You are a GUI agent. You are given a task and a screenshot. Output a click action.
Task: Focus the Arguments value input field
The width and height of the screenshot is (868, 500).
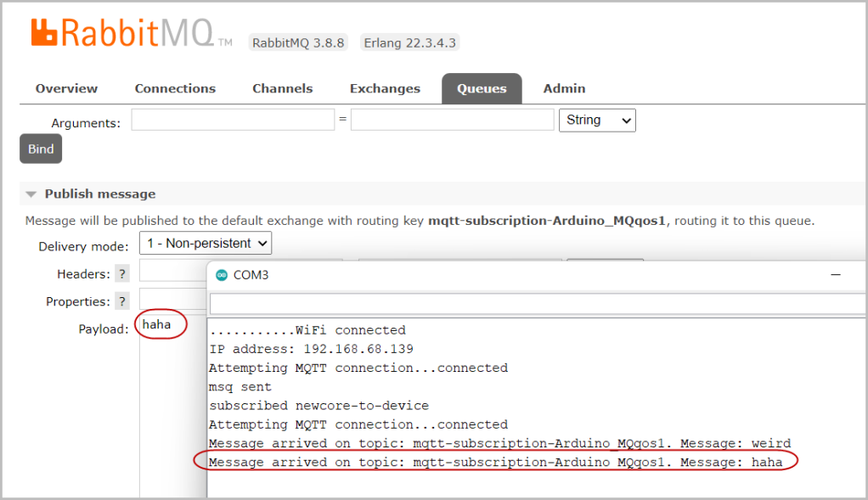(452, 121)
